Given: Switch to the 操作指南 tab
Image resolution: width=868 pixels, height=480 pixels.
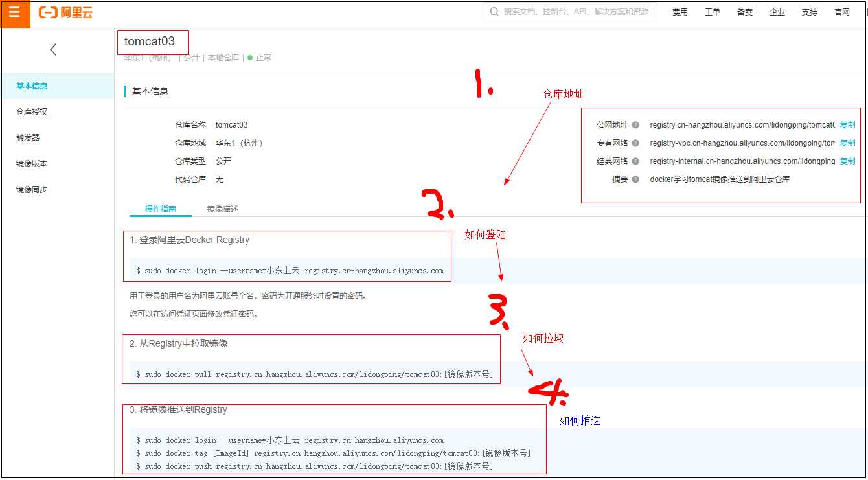Looking at the screenshot, I should tap(161, 209).
